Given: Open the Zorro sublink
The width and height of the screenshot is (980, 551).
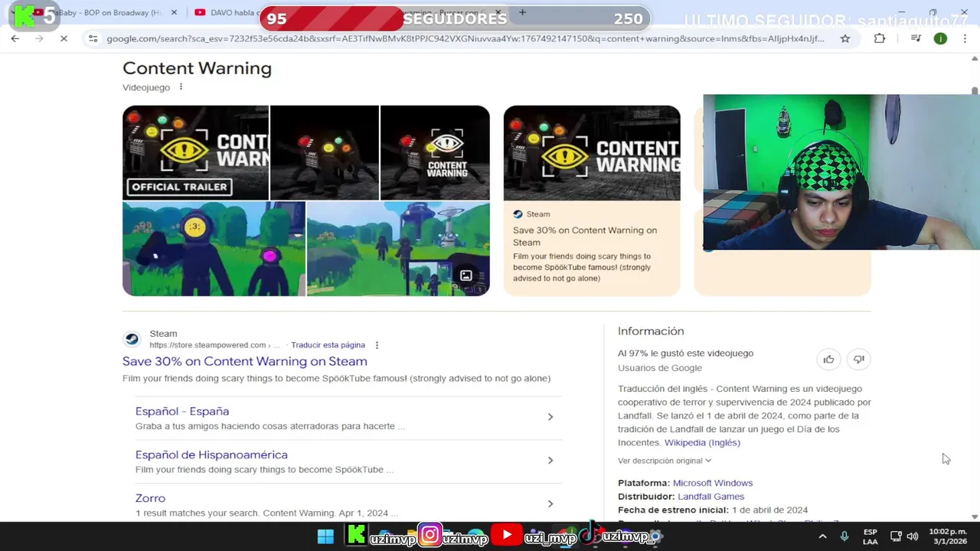Looking at the screenshot, I should 150,498.
